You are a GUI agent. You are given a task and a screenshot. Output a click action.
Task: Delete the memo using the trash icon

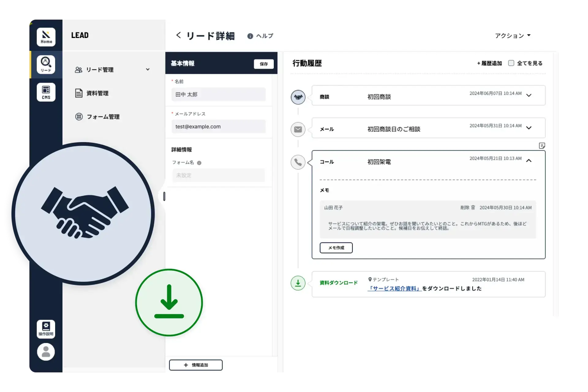tap(473, 207)
